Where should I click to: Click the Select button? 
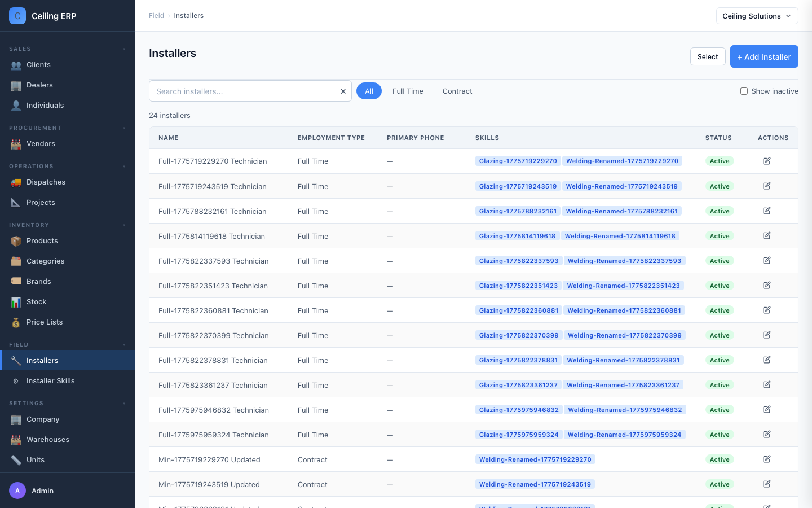pyautogui.click(x=708, y=56)
